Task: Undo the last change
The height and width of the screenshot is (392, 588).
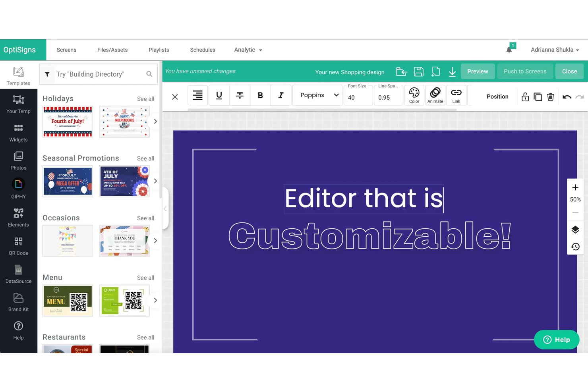Action: pos(567,97)
